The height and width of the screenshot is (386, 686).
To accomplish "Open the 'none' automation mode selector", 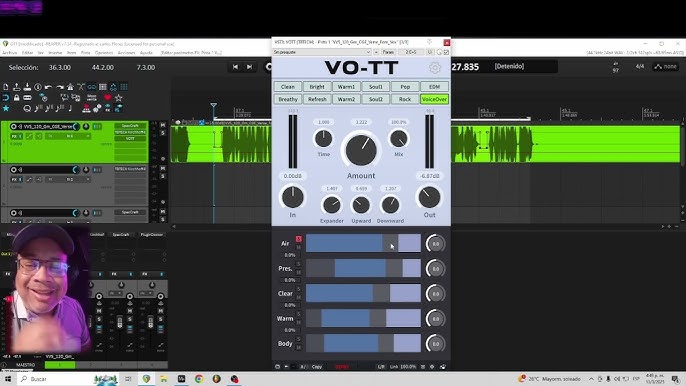I will (x=665, y=67).
